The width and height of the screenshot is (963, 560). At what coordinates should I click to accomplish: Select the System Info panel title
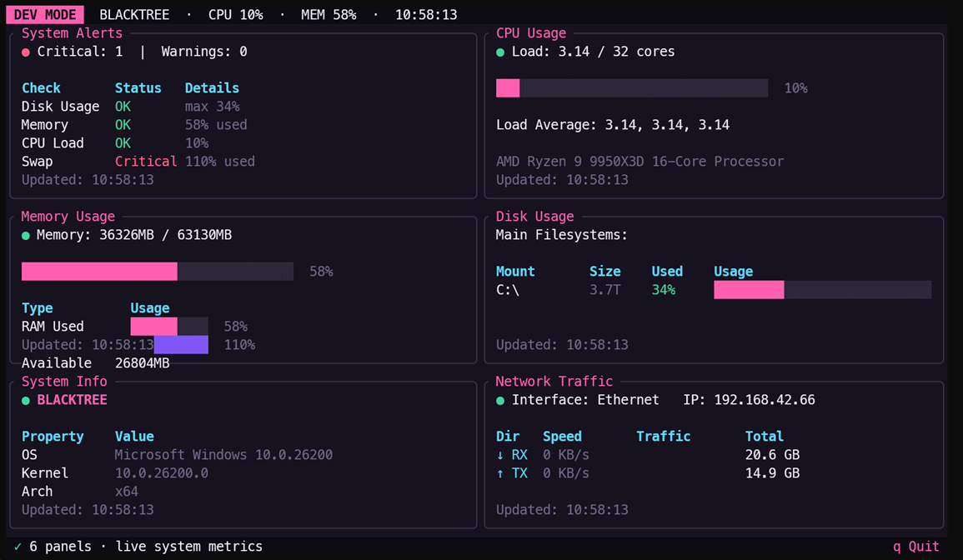(x=64, y=382)
